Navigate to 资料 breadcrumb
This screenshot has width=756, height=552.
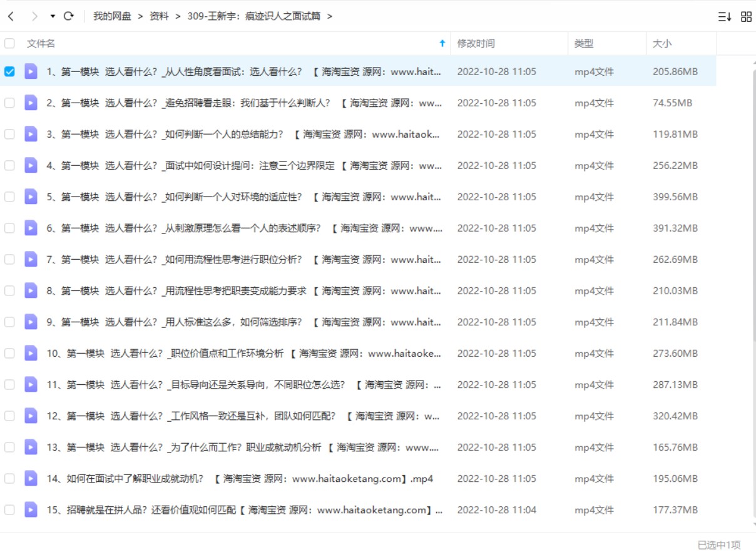159,16
